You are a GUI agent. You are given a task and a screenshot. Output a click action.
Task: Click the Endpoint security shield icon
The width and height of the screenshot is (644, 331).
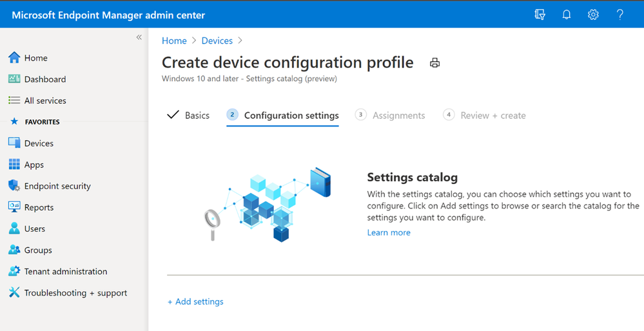click(14, 186)
